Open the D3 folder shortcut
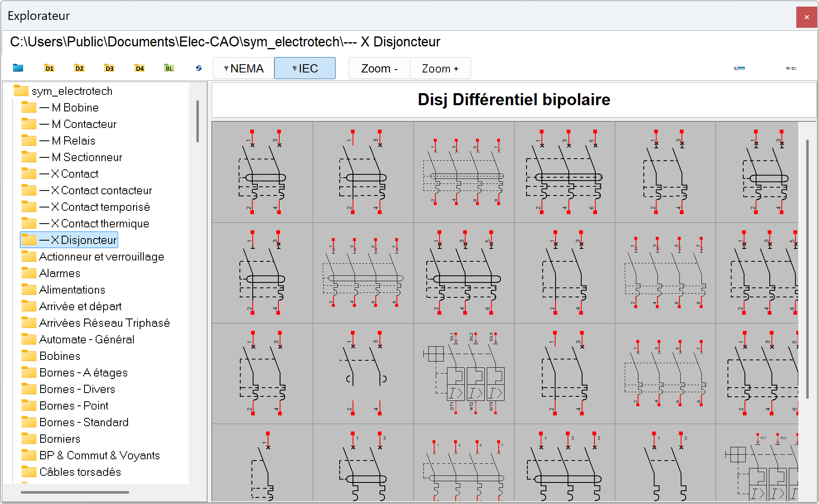Screen dimensions: 819x504 [109, 68]
